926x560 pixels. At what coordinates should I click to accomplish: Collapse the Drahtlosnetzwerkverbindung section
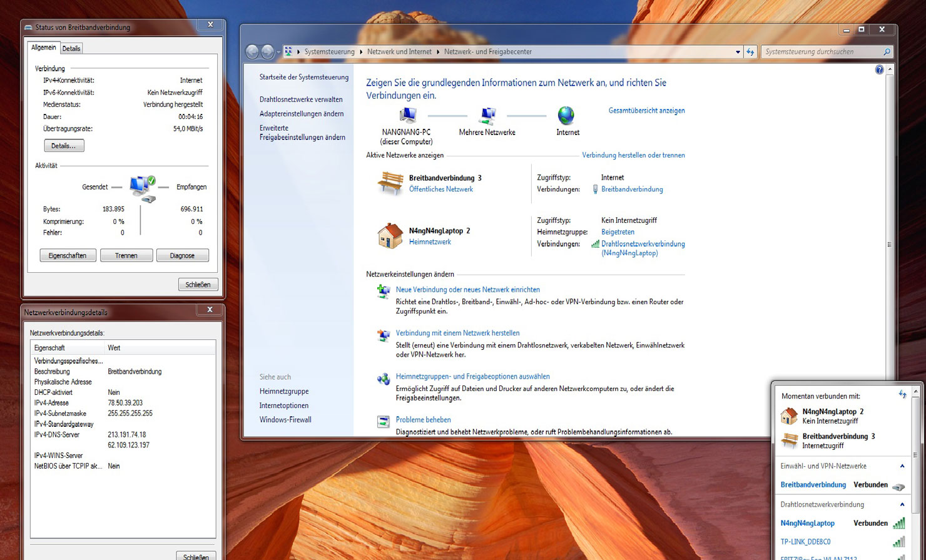[x=902, y=504]
